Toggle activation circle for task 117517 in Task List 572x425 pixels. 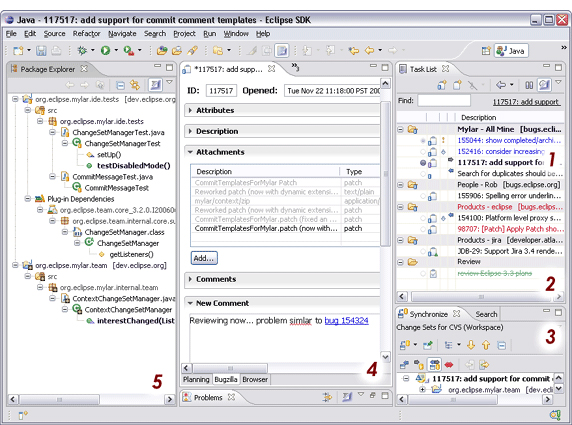(x=423, y=163)
